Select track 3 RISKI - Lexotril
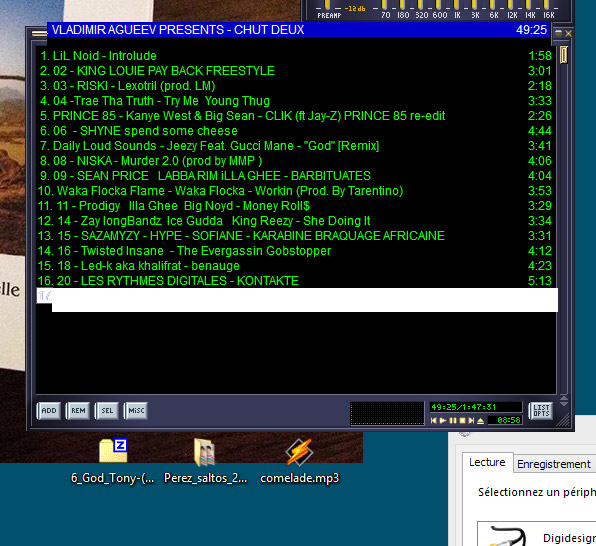Image resolution: width=596 pixels, height=546 pixels. (x=296, y=86)
